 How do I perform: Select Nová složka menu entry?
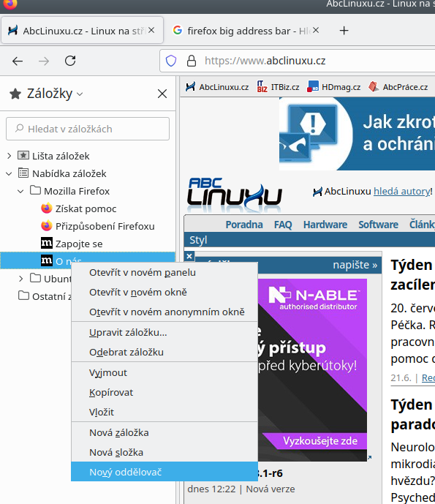[x=164, y=452]
